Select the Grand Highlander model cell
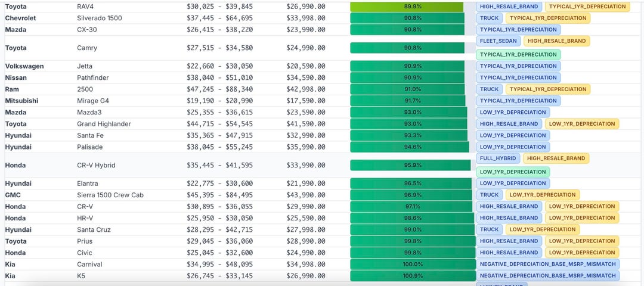 [x=104, y=124]
